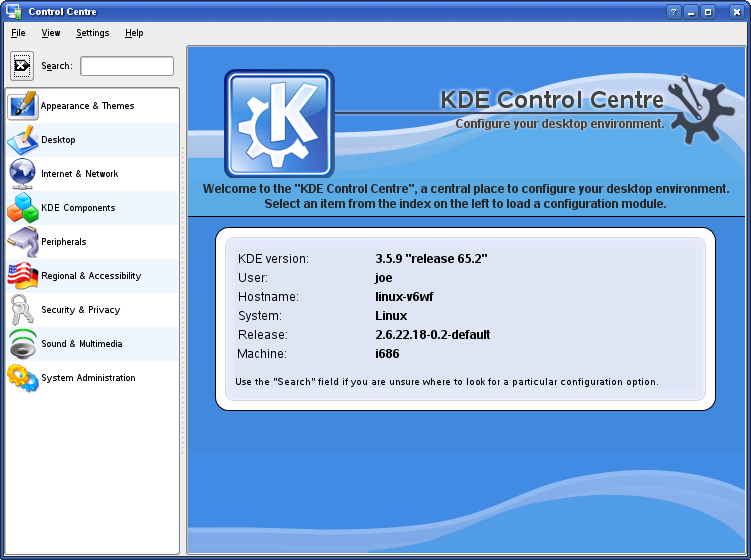Open the Security & Privacy keys icon
The height and width of the screenshot is (560, 751).
(x=23, y=310)
